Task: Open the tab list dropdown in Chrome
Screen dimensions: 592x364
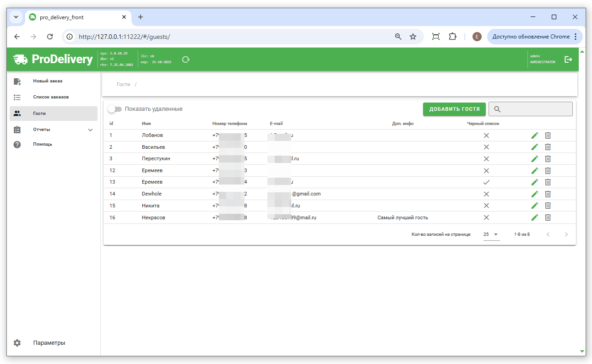Action: [16, 17]
